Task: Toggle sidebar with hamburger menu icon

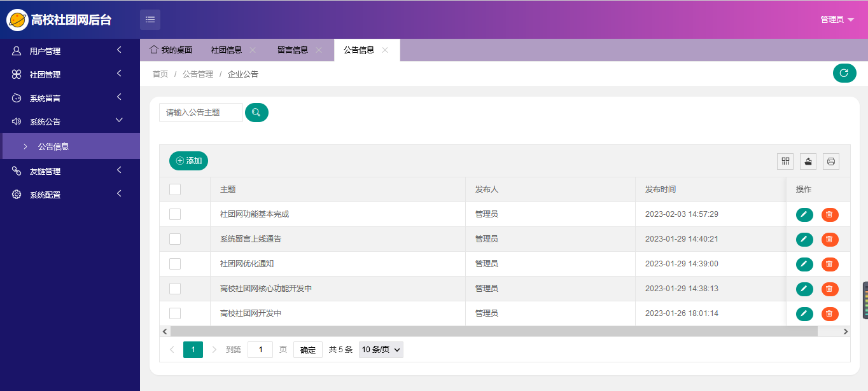Action: pyautogui.click(x=150, y=20)
